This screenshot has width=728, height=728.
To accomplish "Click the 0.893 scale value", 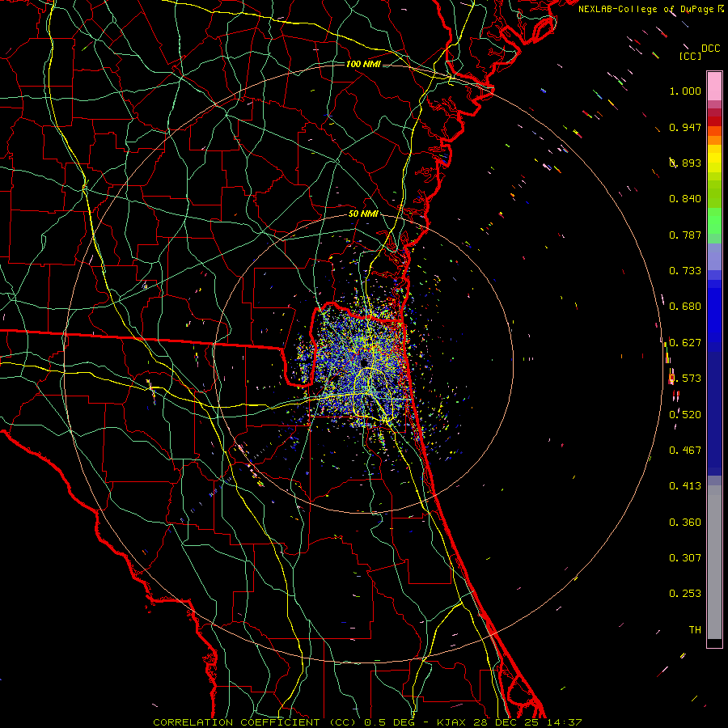I will (685, 163).
